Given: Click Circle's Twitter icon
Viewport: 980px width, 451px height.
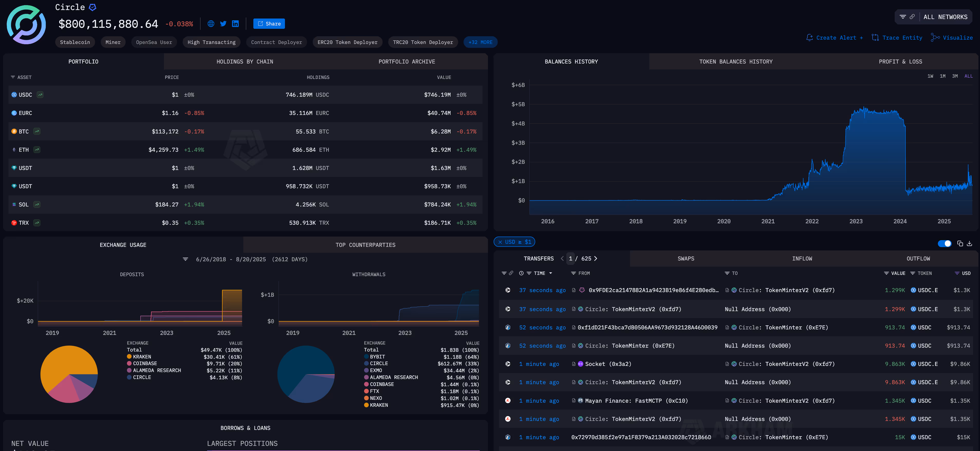Looking at the screenshot, I should pos(223,24).
